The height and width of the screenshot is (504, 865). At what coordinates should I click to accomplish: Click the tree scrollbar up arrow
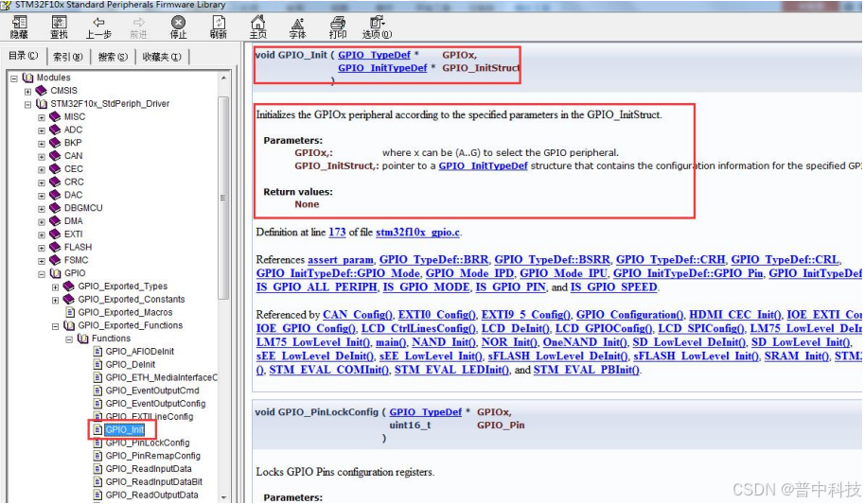coord(223,78)
